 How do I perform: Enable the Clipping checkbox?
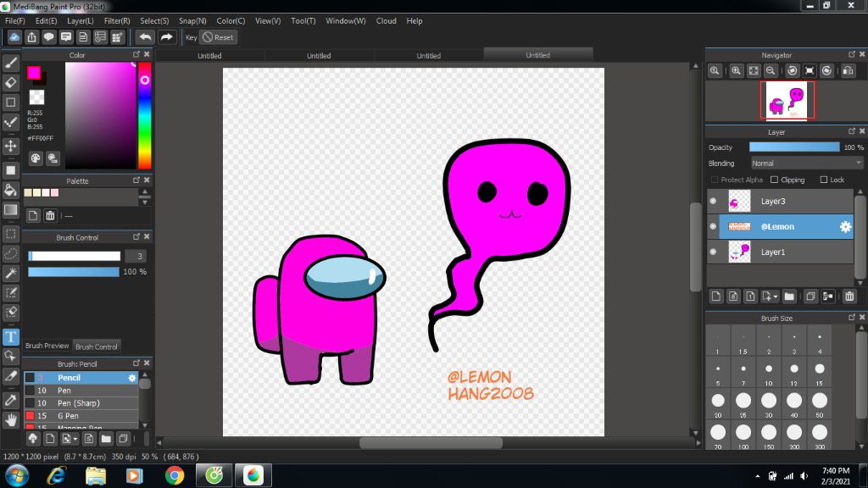[775, 180]
